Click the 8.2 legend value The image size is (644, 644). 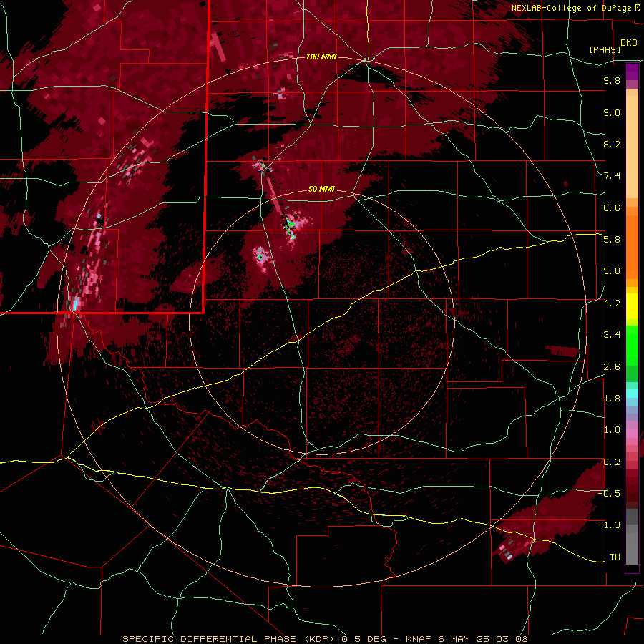[612, 144]
